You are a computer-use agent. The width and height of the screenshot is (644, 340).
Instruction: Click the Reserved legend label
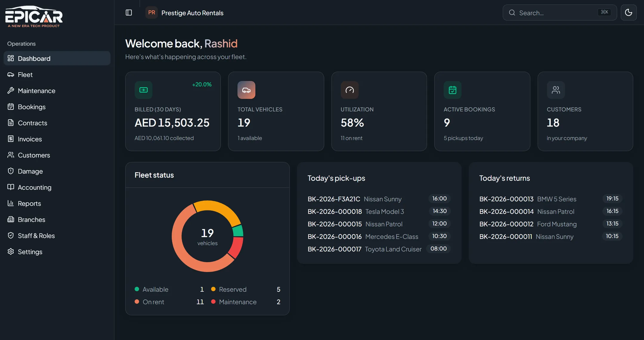pos(233,289)
